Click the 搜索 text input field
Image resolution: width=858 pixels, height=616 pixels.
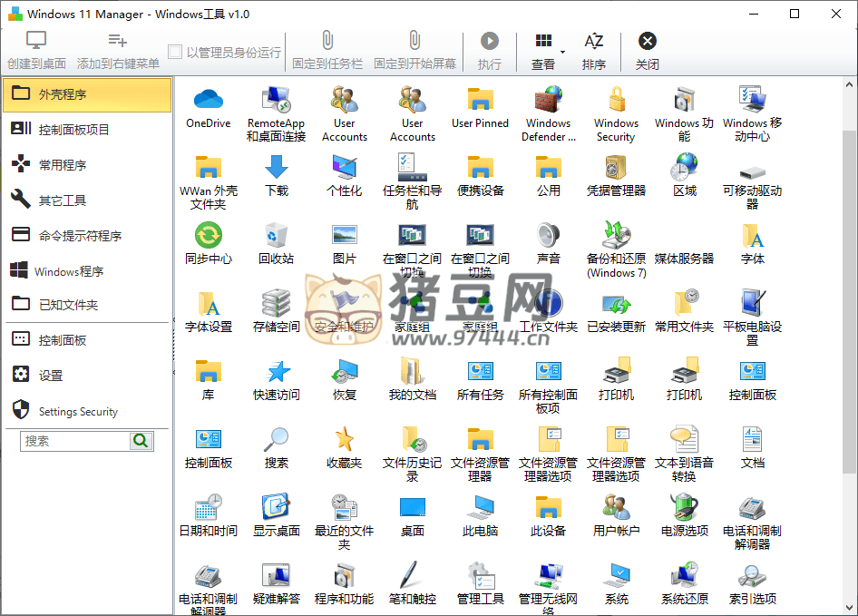tap(75, 441)
